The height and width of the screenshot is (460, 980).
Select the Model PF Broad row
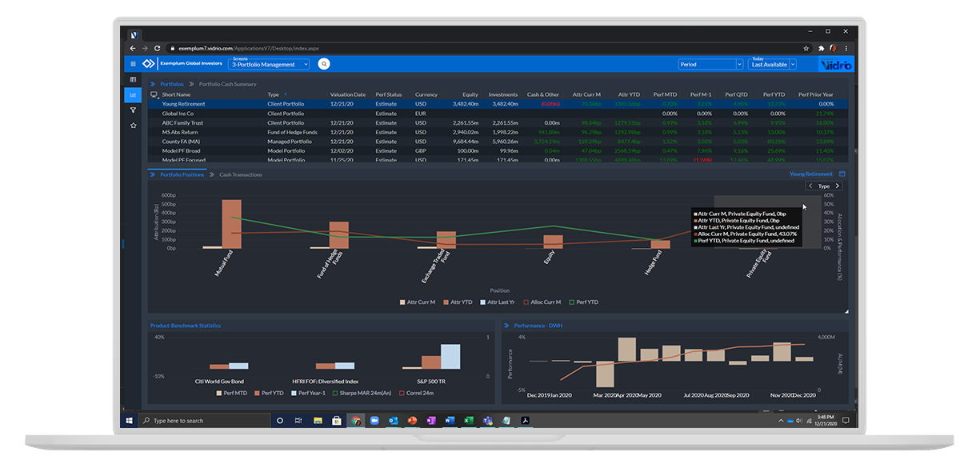point(496,150)
